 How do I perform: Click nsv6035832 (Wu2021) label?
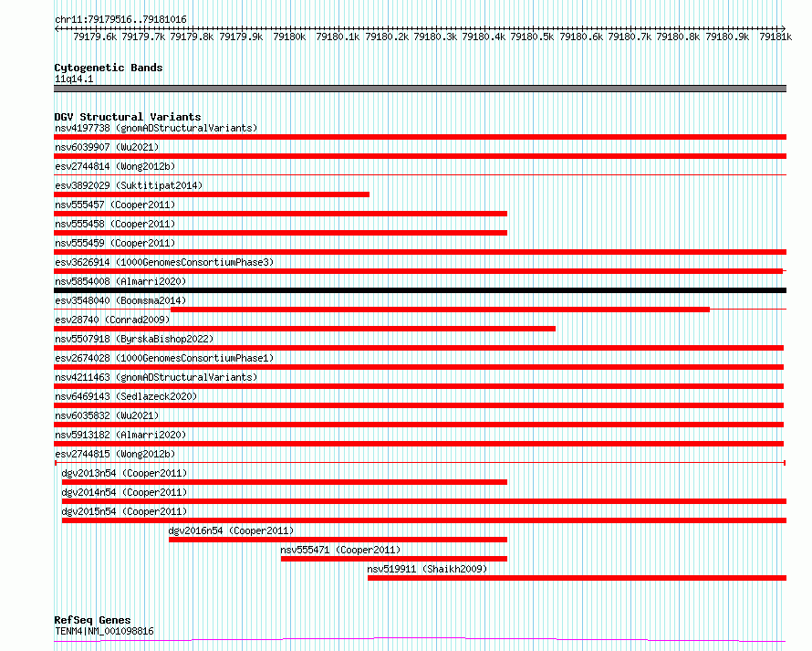[107, 415]
